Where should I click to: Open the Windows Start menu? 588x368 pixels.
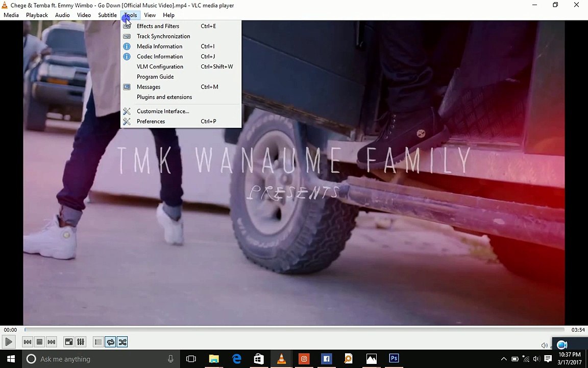click(x=11, y=359)
